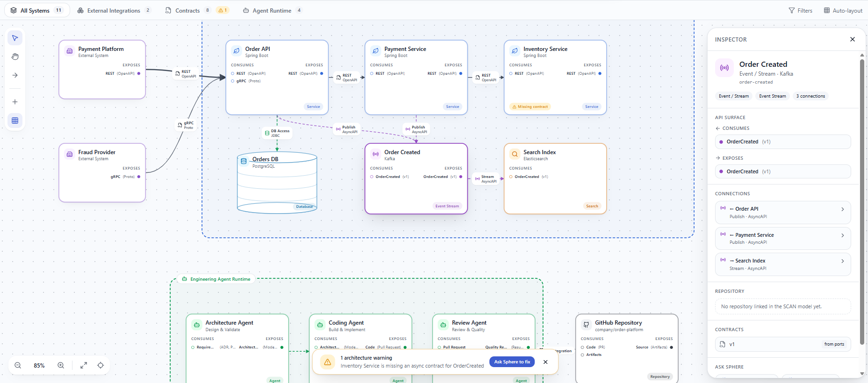Select the Event Stream tag chip

(773, 96)
